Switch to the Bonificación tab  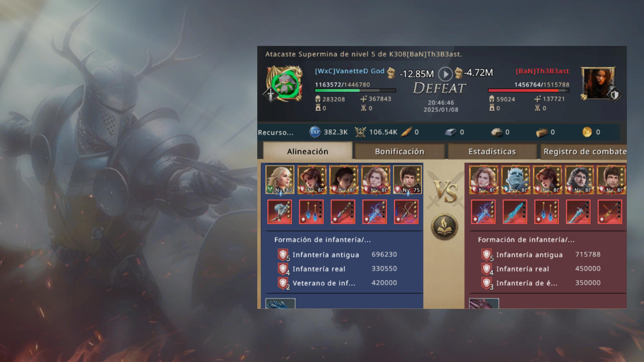pyautogui.click(x=399, y=151)
